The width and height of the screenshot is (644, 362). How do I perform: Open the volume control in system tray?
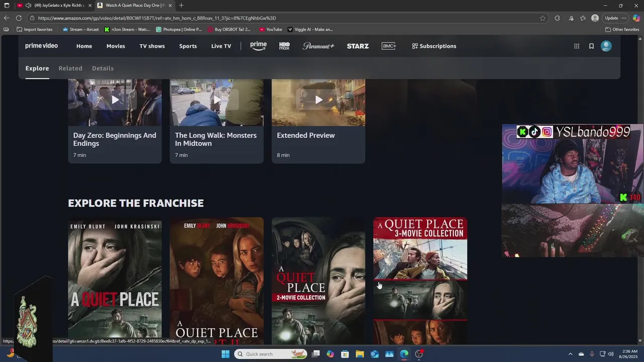[x=611, y=354]
